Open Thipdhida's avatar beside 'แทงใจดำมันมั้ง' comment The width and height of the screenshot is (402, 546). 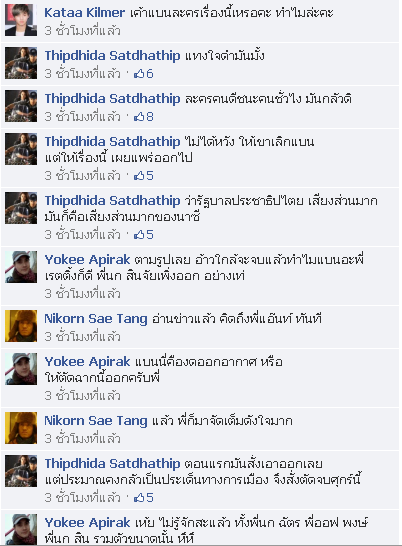click(21, 63)
